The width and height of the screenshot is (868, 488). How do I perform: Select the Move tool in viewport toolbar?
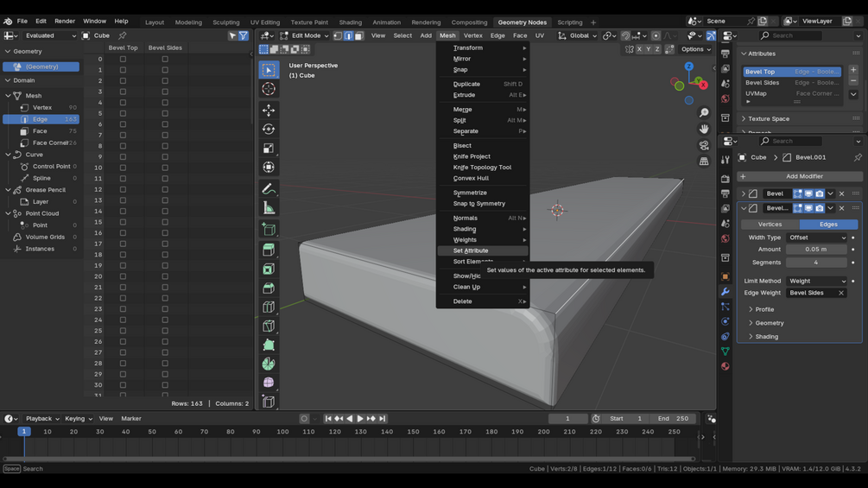point(269,110)
